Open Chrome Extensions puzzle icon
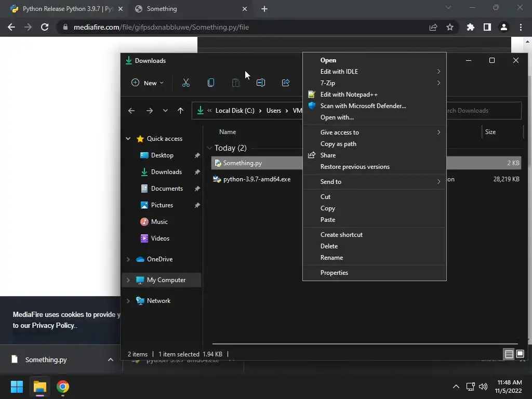The height and width of the screenshot is (399, 532). point(471,27)
